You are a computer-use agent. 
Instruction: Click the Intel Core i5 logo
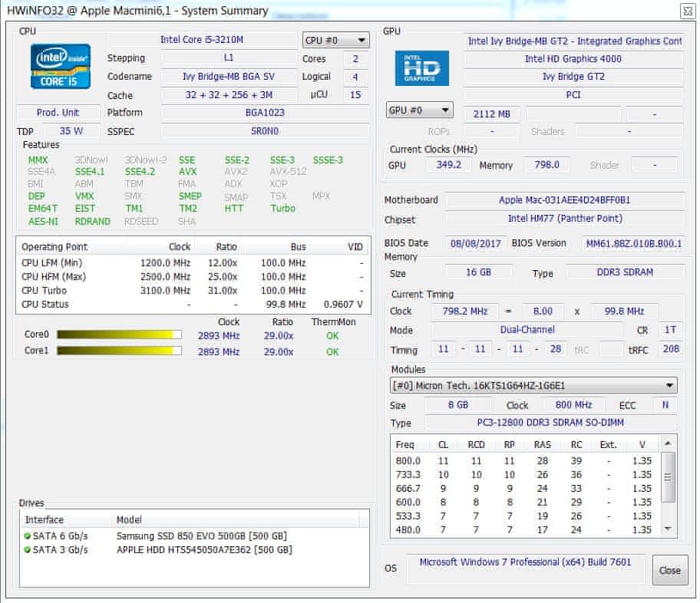click(61, 66)
